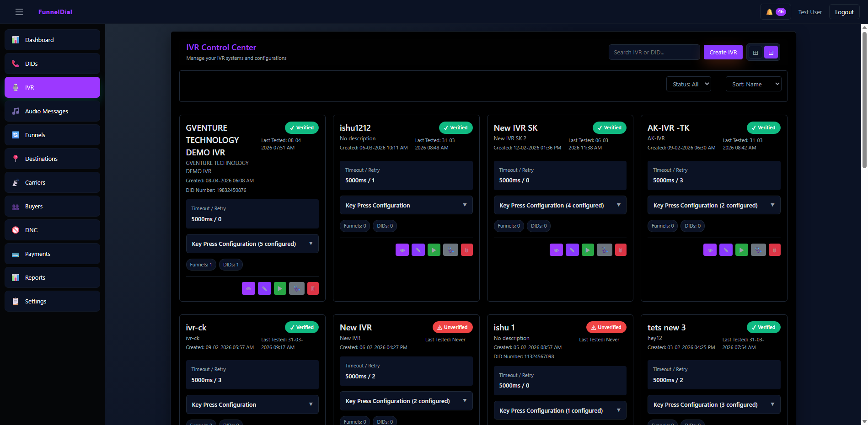868x425 pixels.
Task: Go to Destinations in the sidebar
Action: tap(52, 159)
